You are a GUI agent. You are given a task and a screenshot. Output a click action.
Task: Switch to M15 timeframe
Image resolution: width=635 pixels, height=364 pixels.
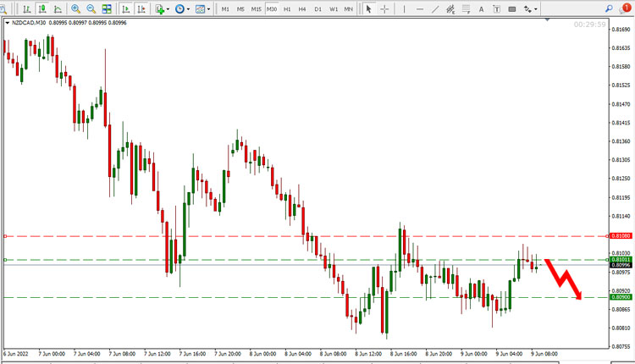(256, 8)
